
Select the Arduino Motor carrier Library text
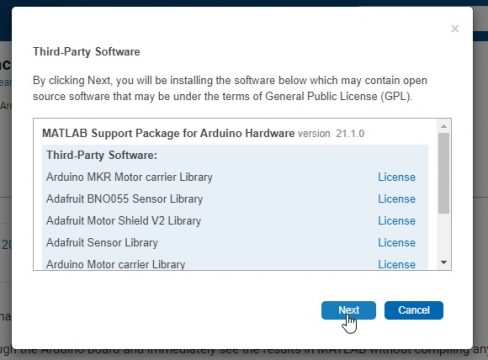coord(116,264)
